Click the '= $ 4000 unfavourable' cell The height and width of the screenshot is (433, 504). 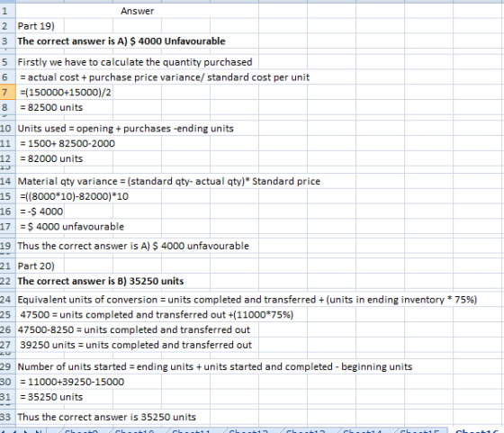pos(72,226)
